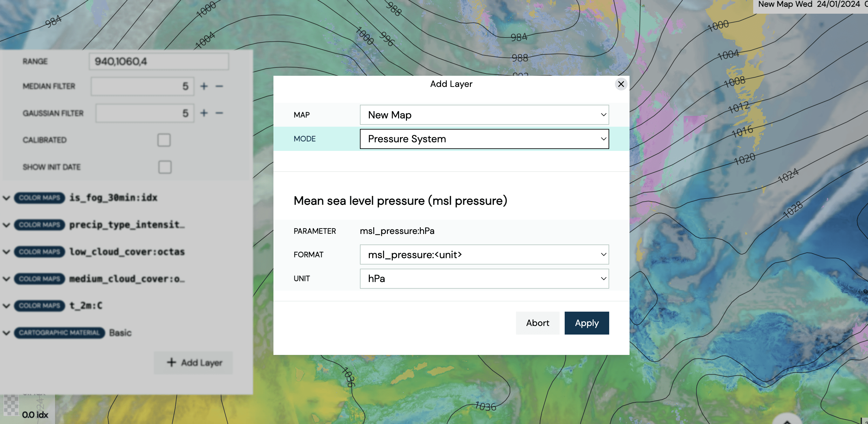This screenshot has height=424, width=868.
Task: Click Color Maps badge for medium_cloud_cover
Action: (x=39, y=279)
